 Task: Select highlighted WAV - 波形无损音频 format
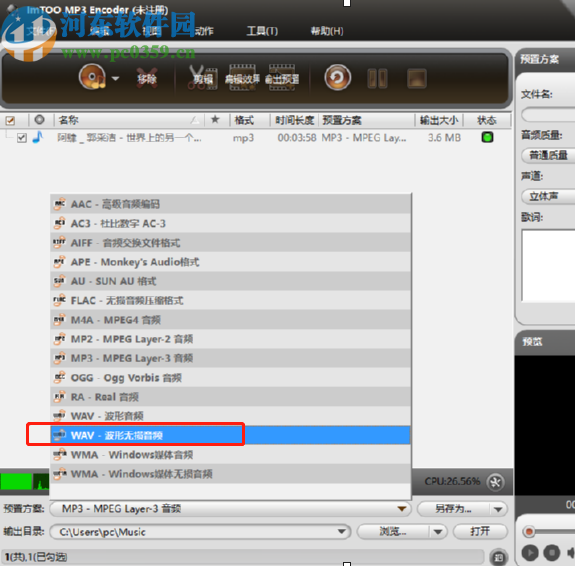tap(230, 435)
